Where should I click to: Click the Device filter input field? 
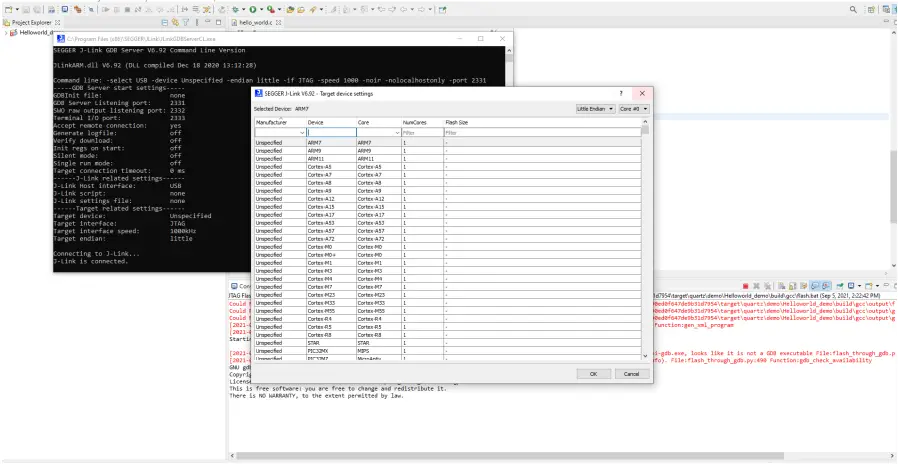tap(332, 132)
